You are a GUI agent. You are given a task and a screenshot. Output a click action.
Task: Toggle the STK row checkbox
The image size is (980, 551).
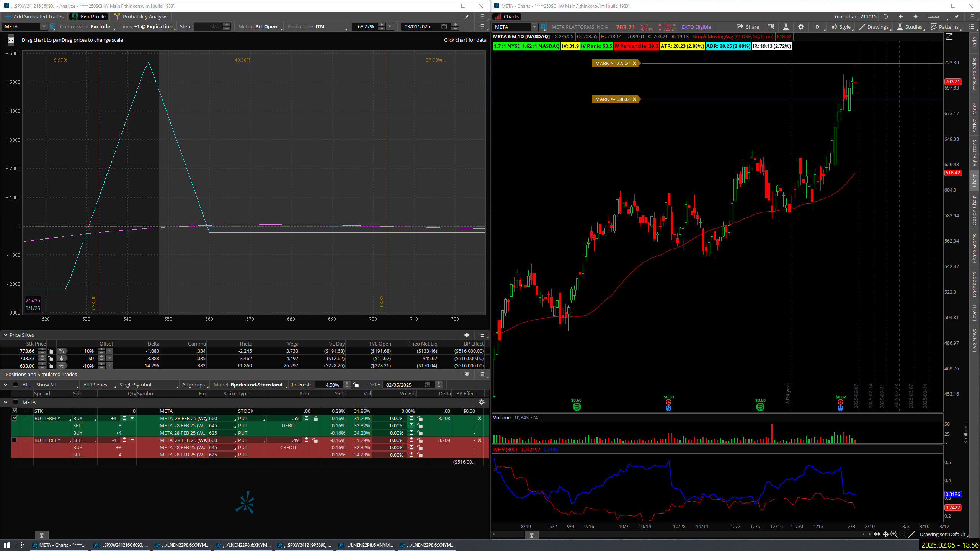(x=15, y=411)
